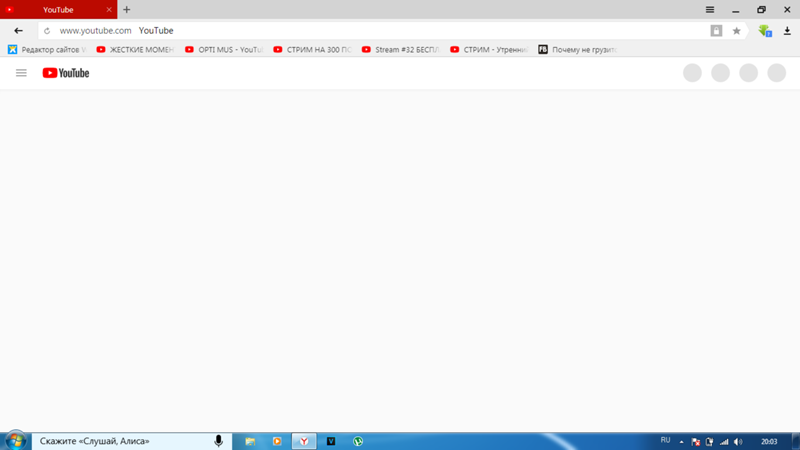Open the media player taskbar icon
Viewport: 800px width, 450px height.
(277, 441)
